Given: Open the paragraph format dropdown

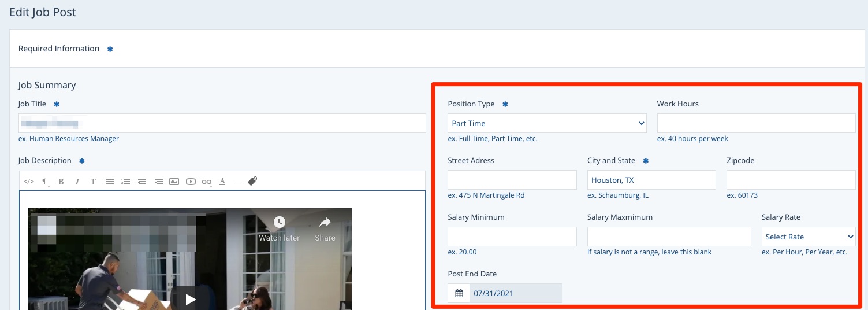Looking at the screenshot, I should [x=44, y=182].
